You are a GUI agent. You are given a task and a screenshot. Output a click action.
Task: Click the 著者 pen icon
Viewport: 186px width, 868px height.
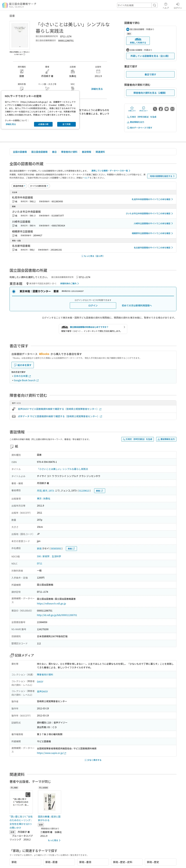point(47,71)
